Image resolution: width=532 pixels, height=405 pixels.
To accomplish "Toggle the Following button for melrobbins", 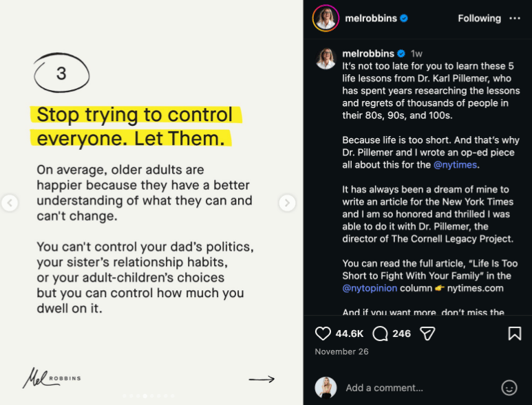I will pyautogui.click(x=480, y=19).
